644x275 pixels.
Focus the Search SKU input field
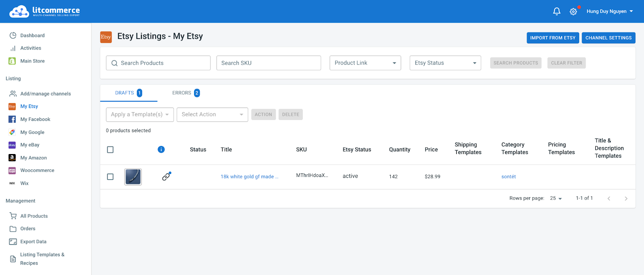point(268,63)
